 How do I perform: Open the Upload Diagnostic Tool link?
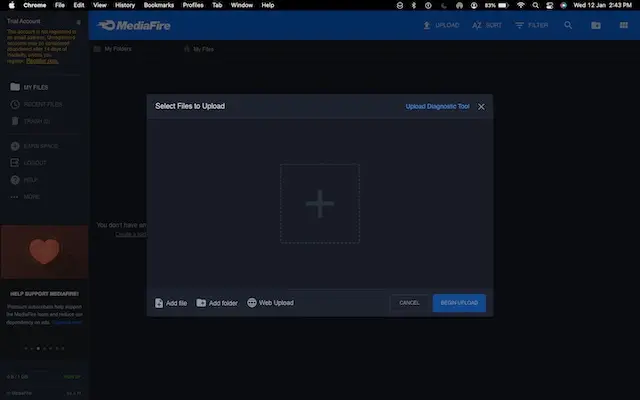pyautogui.click(x=437, y=107)
